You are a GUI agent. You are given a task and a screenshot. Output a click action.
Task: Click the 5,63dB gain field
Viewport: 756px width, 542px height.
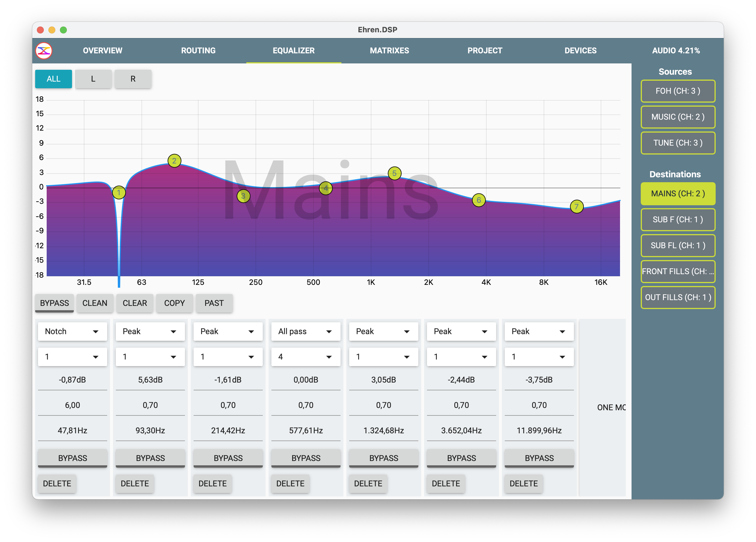(x=150, y=380)
